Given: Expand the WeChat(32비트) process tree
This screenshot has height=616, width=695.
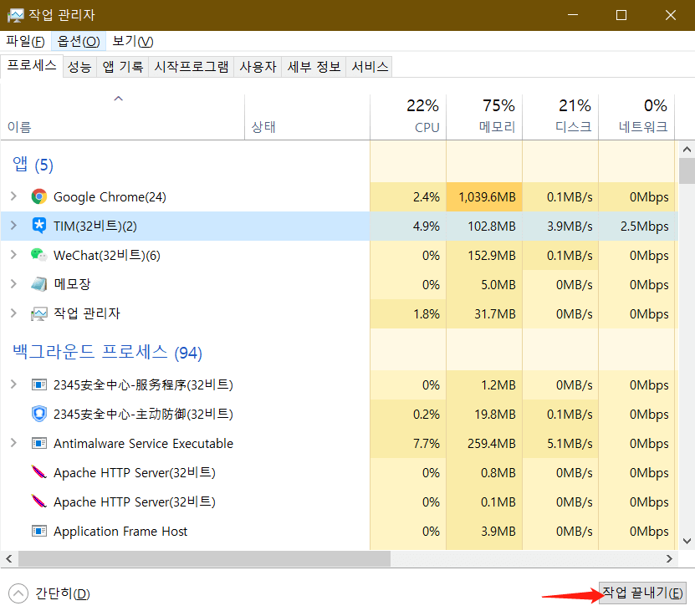Looking at the screenshot, I should [13, 255].
